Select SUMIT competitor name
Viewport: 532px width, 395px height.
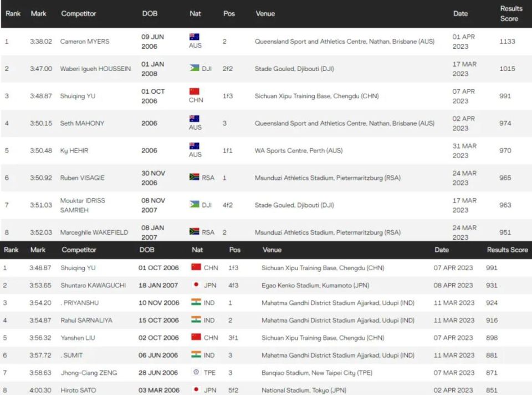click(x=71, y=355)
